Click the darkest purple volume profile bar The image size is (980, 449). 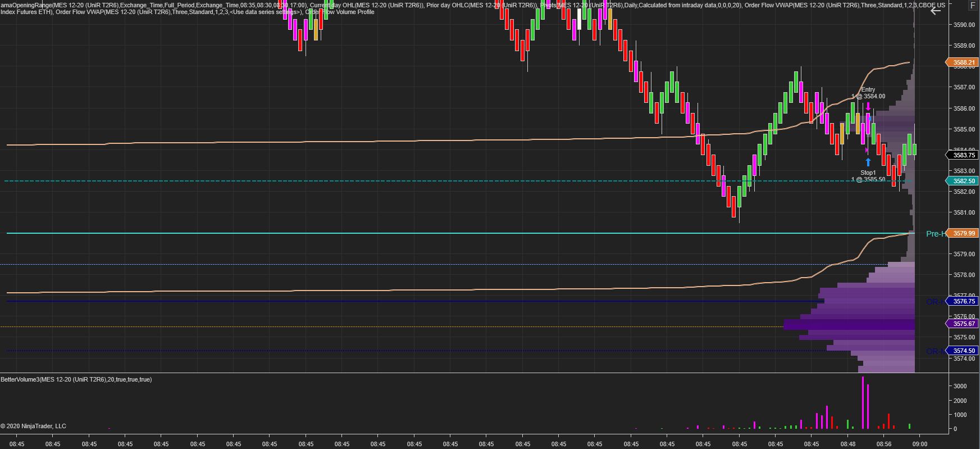(849, 325)
